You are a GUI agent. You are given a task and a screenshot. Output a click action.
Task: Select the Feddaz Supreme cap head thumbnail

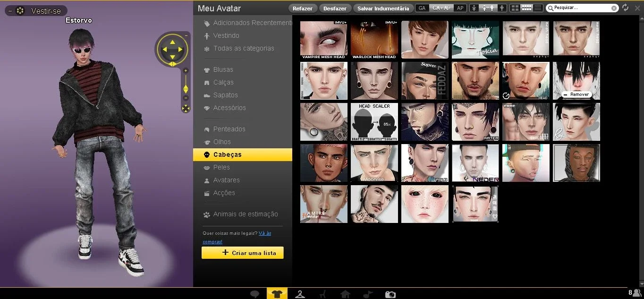point(425,81)
